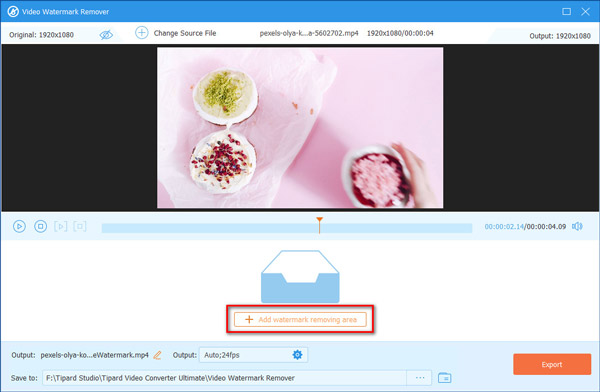The image size is (600, 392).
Task: Mute audio with the speaker icon
Action: coord(577,227)
